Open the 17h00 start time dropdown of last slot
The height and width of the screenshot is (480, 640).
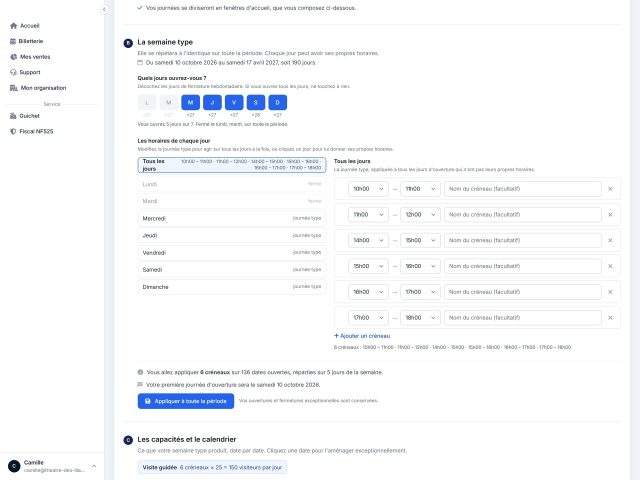click(368, 318)
